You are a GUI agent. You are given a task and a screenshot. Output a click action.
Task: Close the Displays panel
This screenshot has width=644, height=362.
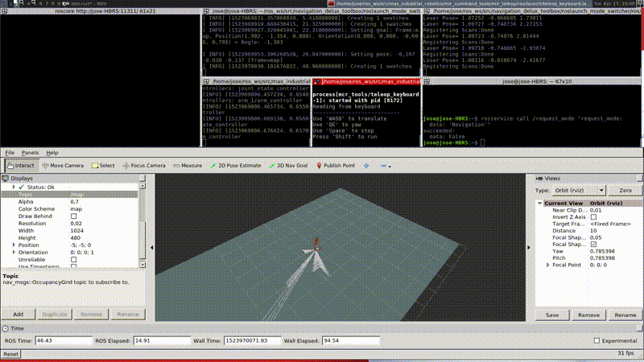pos(142,178)
